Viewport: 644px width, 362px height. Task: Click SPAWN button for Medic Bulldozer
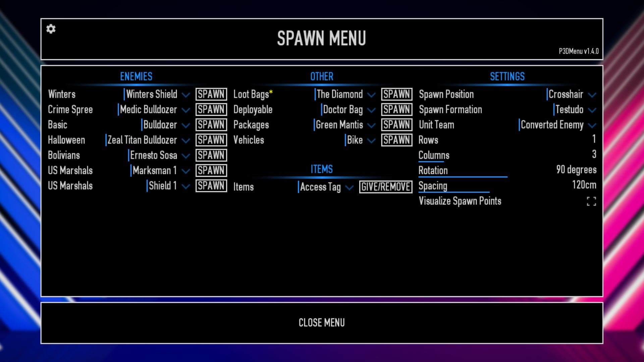[x=211, y=110]
